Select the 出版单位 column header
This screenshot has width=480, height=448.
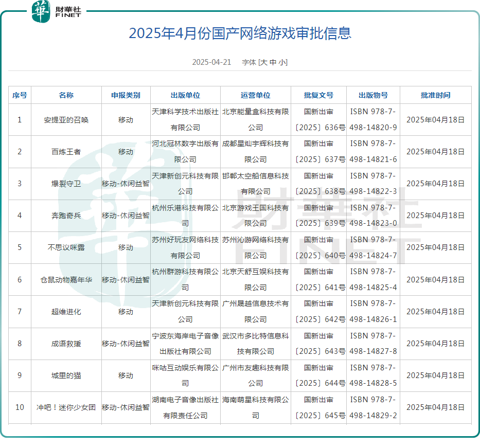(185, 95)
